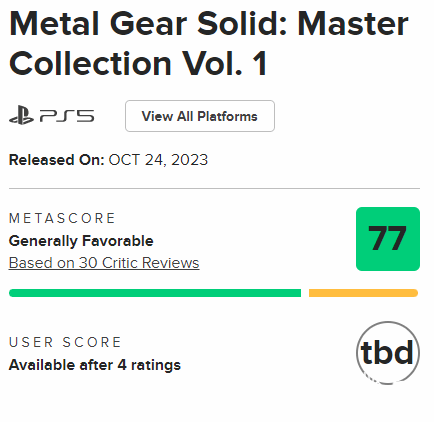434x422 pixels.
Task: Click the Released On label
Action: (57, 160)
